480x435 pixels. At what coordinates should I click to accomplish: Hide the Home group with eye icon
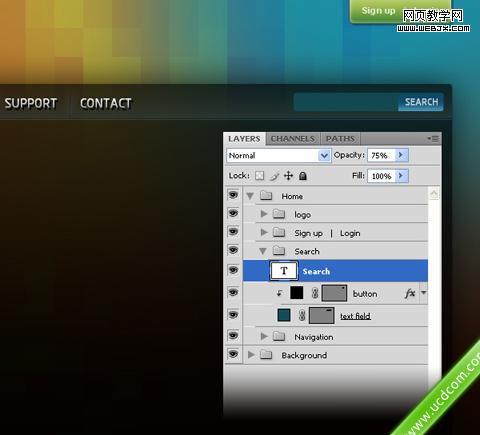click(x=233, y=195)
